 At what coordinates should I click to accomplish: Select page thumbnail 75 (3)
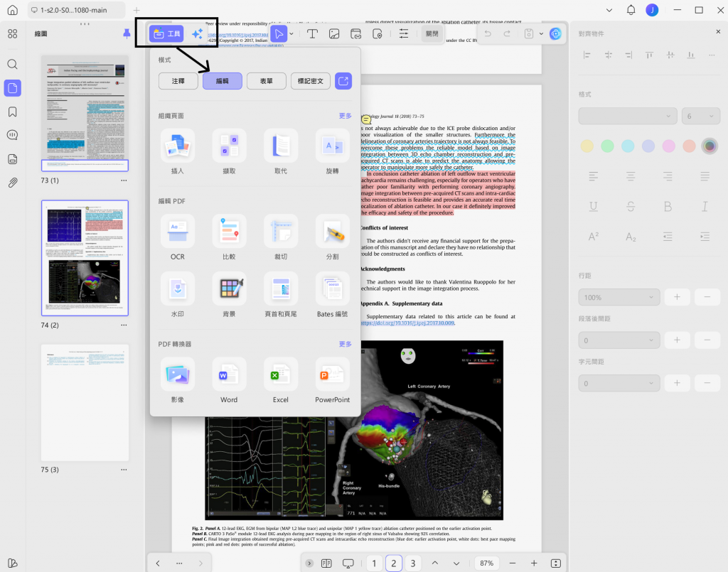85,403
